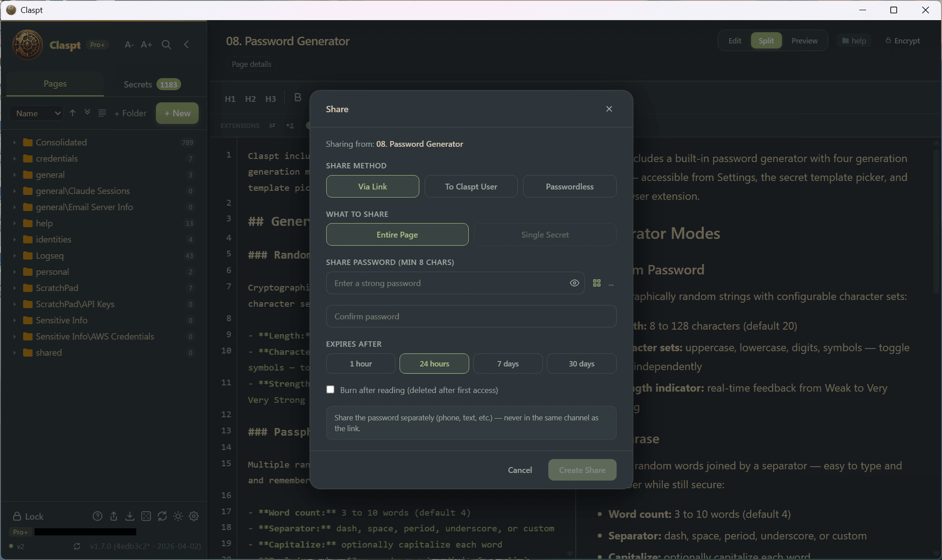The height and width of the screenshot is (560, 942).
Task: Click the sync arrows icon beside dice
Action: click(x=162, y=516)
